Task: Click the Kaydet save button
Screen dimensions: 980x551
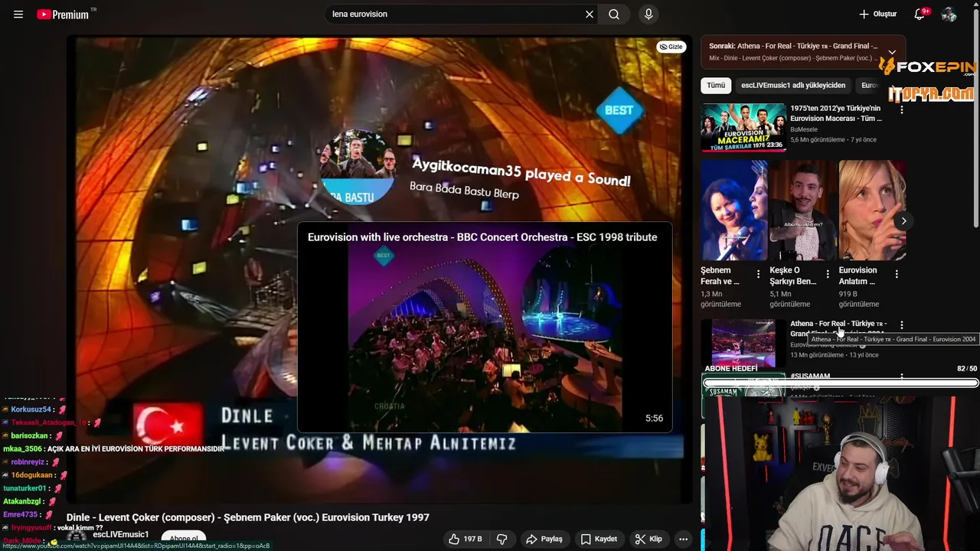Action: [599, 539]
